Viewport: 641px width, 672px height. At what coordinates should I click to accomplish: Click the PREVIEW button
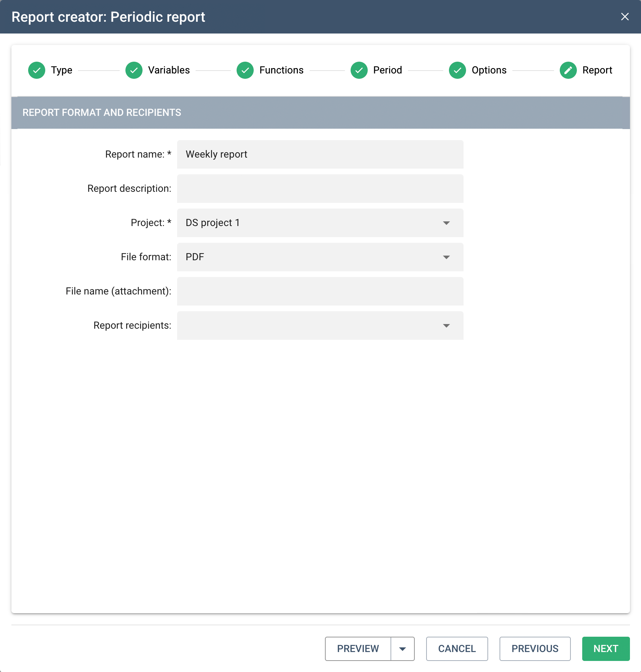(x=358, y=649)
